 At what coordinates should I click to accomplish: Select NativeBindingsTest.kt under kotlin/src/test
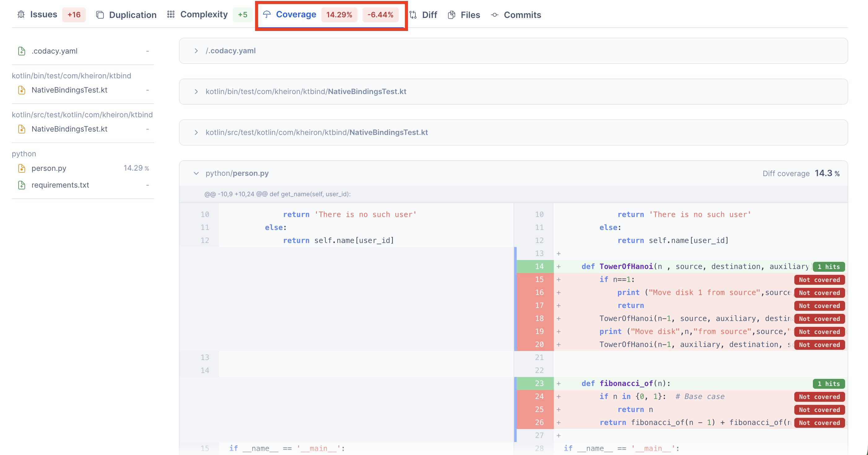coord(69,129)
